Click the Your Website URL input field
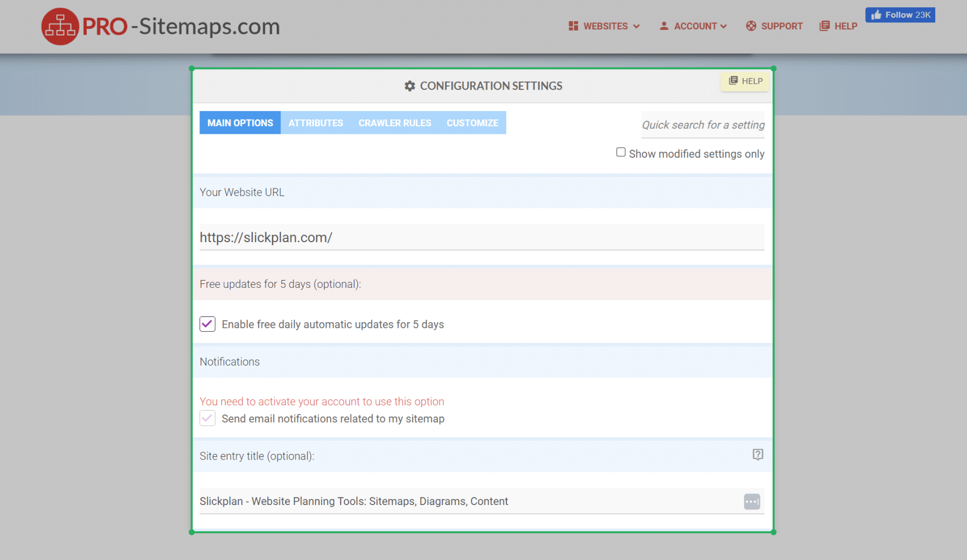 coord(481,238)
